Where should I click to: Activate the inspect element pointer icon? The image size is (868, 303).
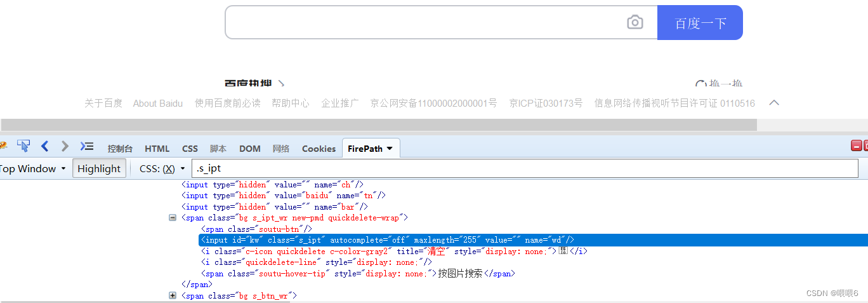[23, 146]
